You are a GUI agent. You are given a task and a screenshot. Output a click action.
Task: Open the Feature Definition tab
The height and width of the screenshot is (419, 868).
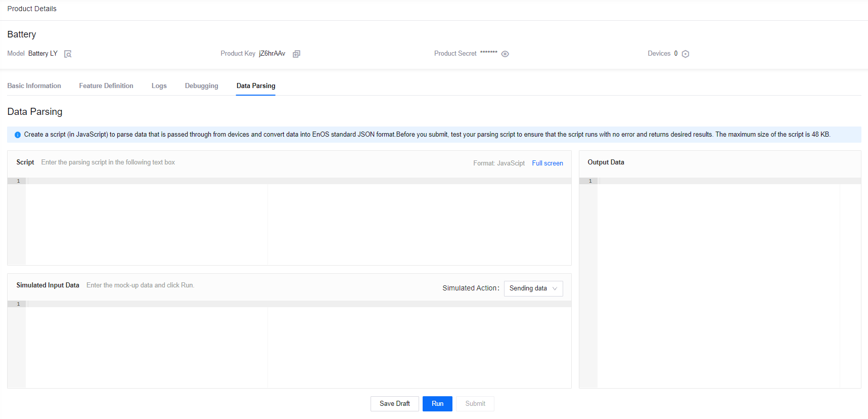click(106, 86)
